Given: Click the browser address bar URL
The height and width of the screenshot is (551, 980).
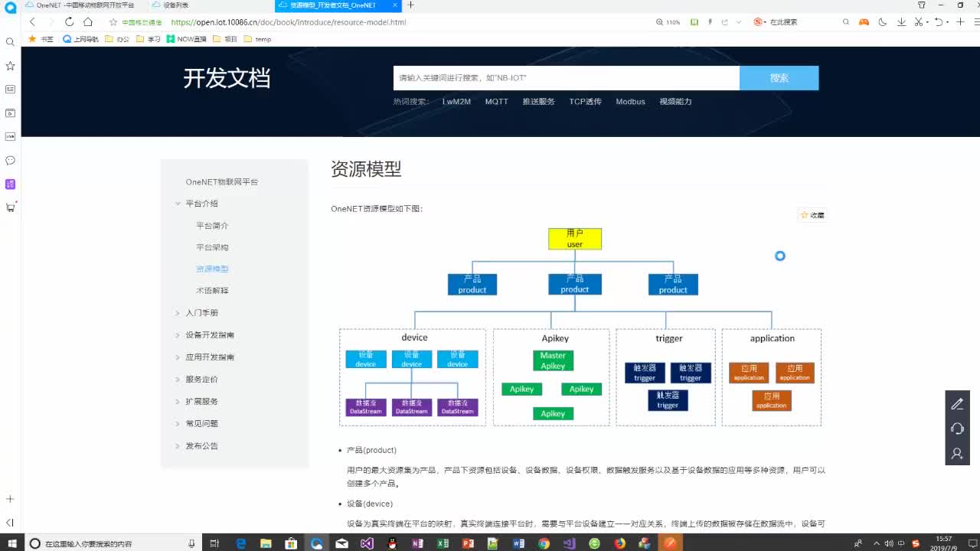Looking at the screenshot, I should pyautogui.click(x=289, y=22).
